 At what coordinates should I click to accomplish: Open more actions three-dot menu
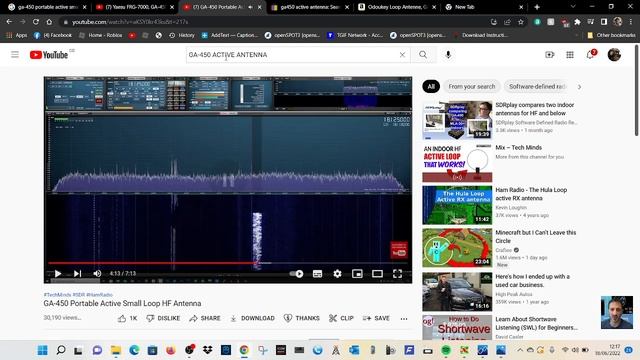[x=404, y=319]
